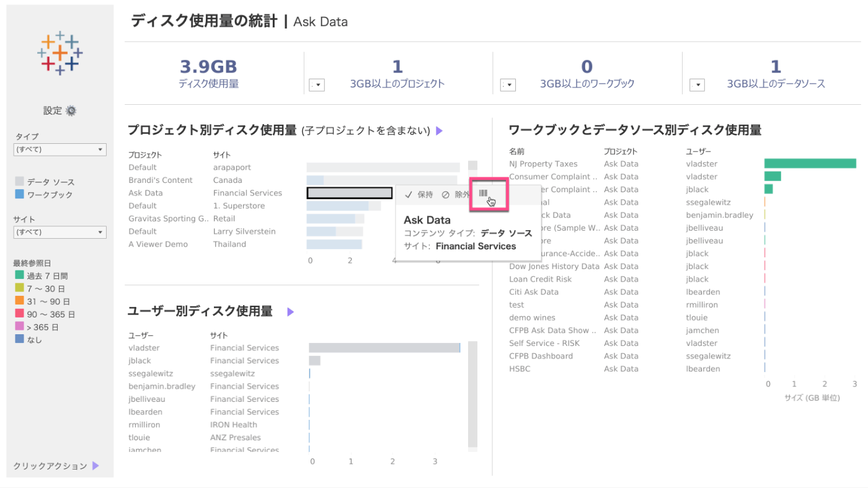Expand dropdown beside 3GB以上のプロジェクト
The width and height of the screenshot is (868, 488).
[317, 85]
